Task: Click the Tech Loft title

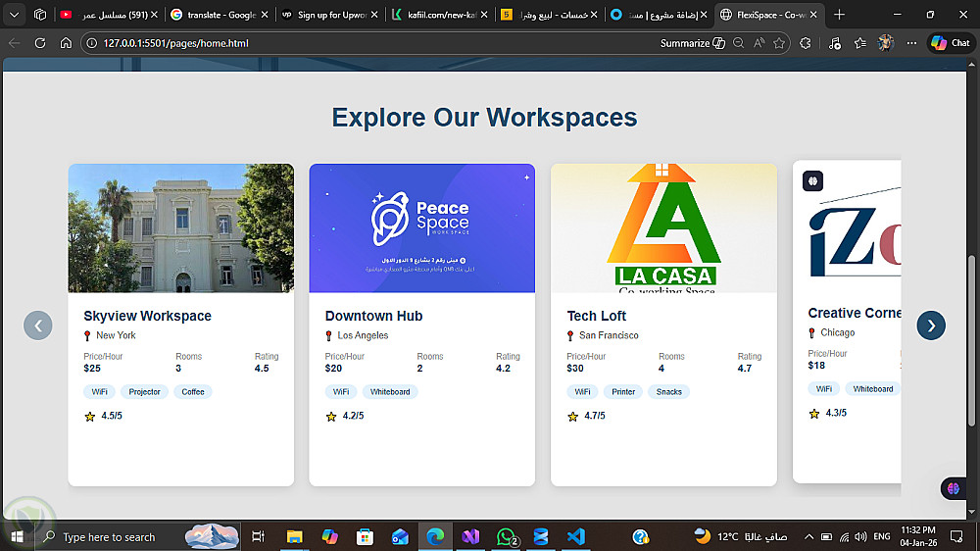Action: pyautogui.click(x=596, y=316)
